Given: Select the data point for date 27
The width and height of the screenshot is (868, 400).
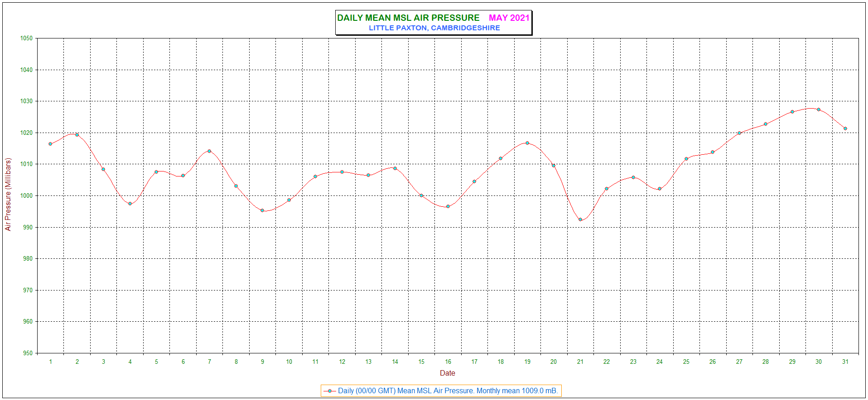Looking at the screenshot, I should click(739, 133).
